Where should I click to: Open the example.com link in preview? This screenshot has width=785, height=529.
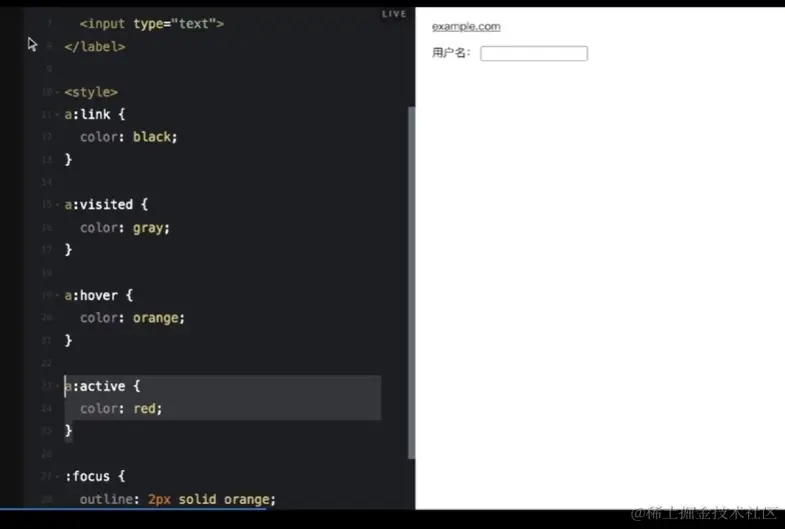coord(466,27)
